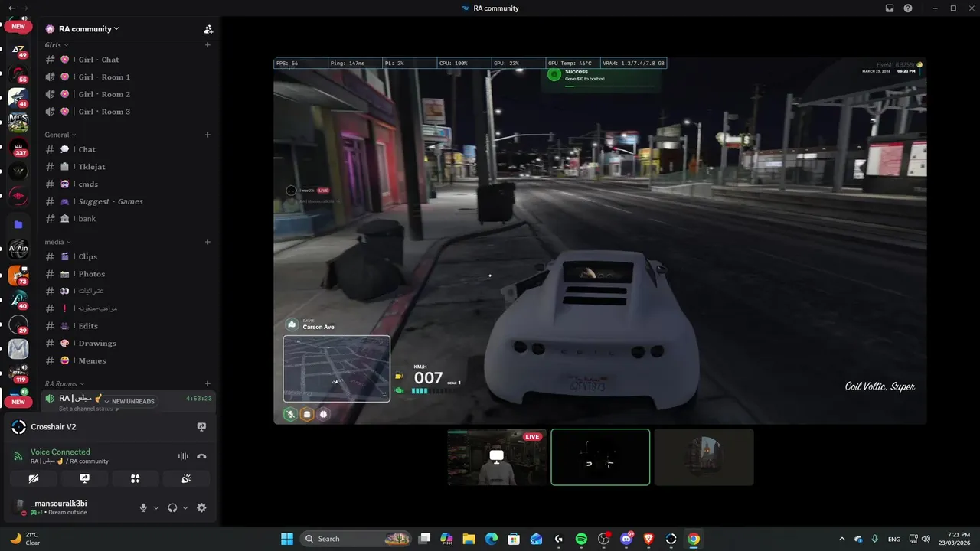This screenshot has width=980, height=551.
Task: Select the highlighted crosshair stream thumbnail
Action: (600, 457)
